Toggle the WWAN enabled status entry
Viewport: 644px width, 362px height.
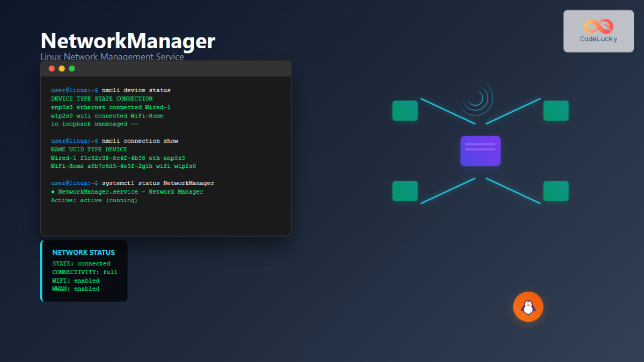pos(75,289)
